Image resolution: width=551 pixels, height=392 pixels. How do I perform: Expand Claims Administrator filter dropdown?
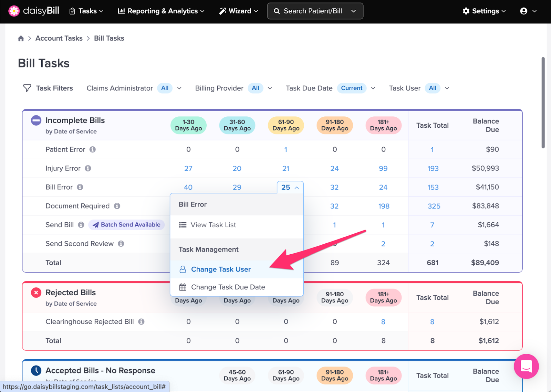[179, 88]
